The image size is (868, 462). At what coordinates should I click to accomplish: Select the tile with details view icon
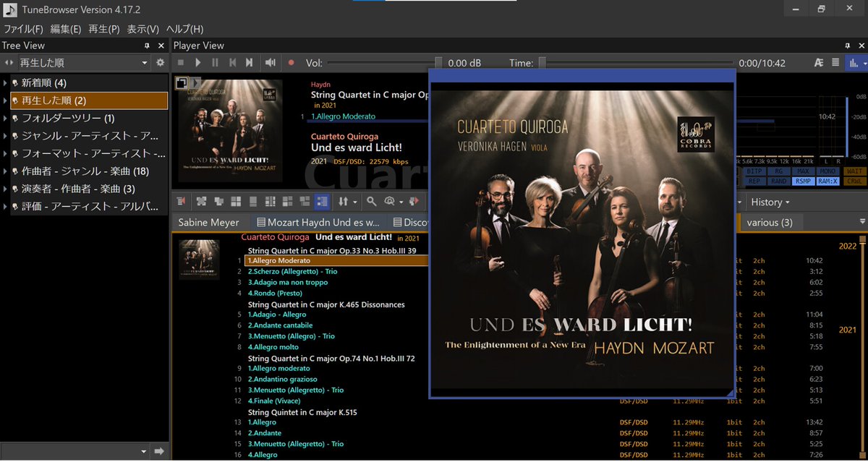tap(288, 201)
